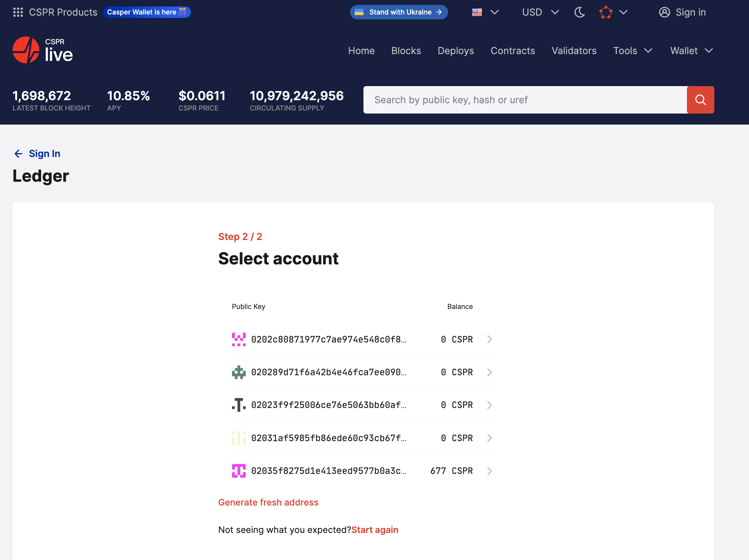Viewport: 749px width, 560px height.
Task: Expand the Tools dropdown menu
Action: [632, 51]
